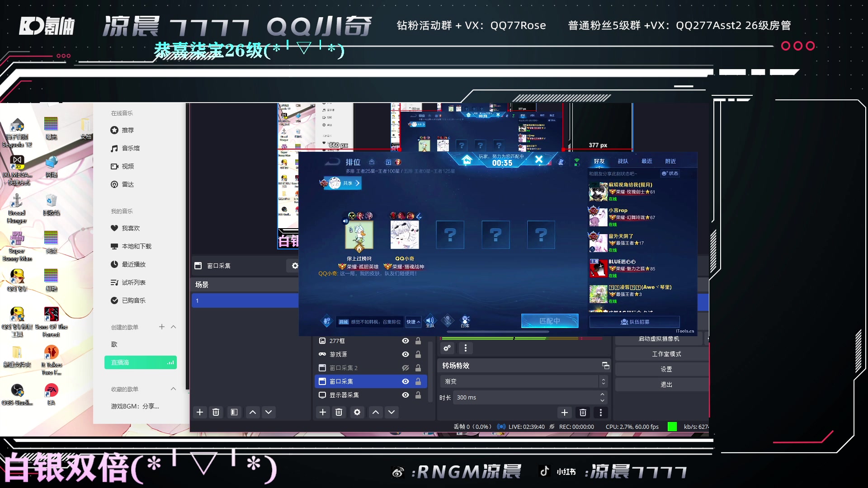Open window capture properties gear in OBS
The height and width of the screenshot is (488, 868).
tap(295, 266)
